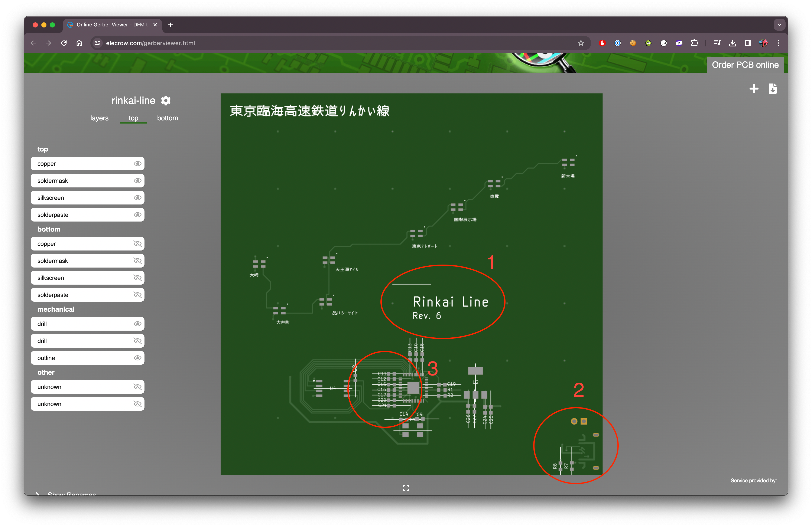Screen dimensions: 812x527
Task: Toggle browser side panel
Action: coord(748,43)
